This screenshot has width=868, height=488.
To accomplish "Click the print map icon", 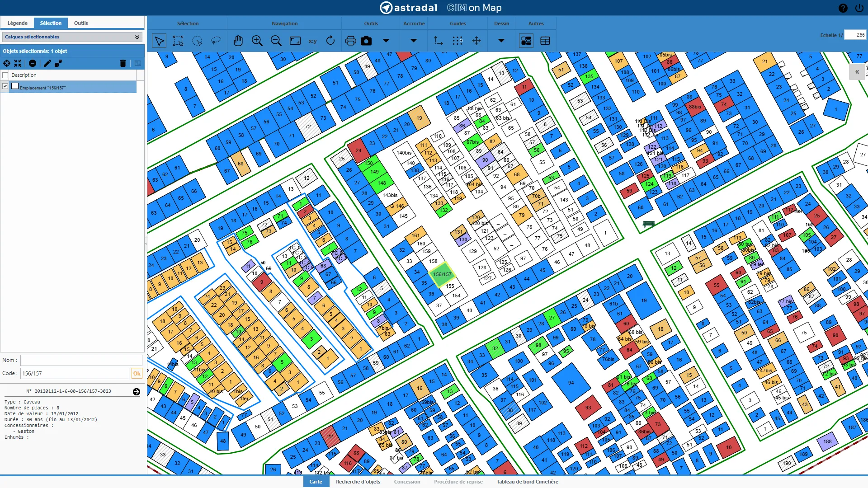I will [x=350, y=41].
